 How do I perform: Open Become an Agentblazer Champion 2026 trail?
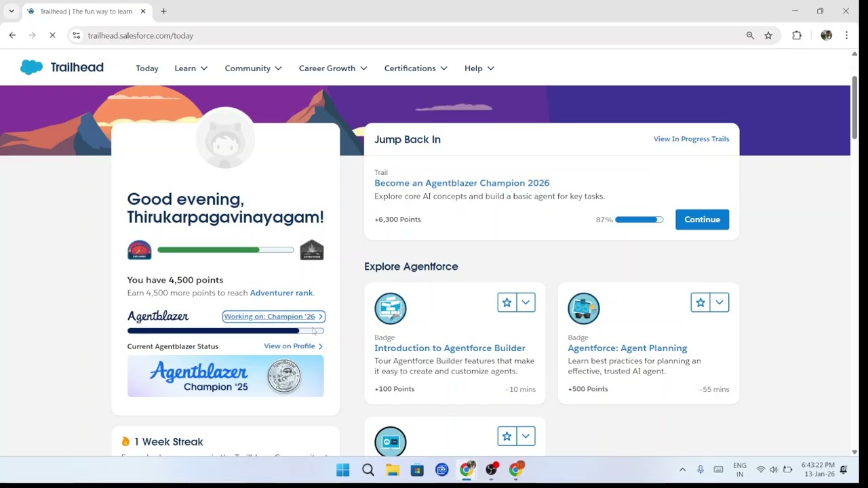point(462,183)
